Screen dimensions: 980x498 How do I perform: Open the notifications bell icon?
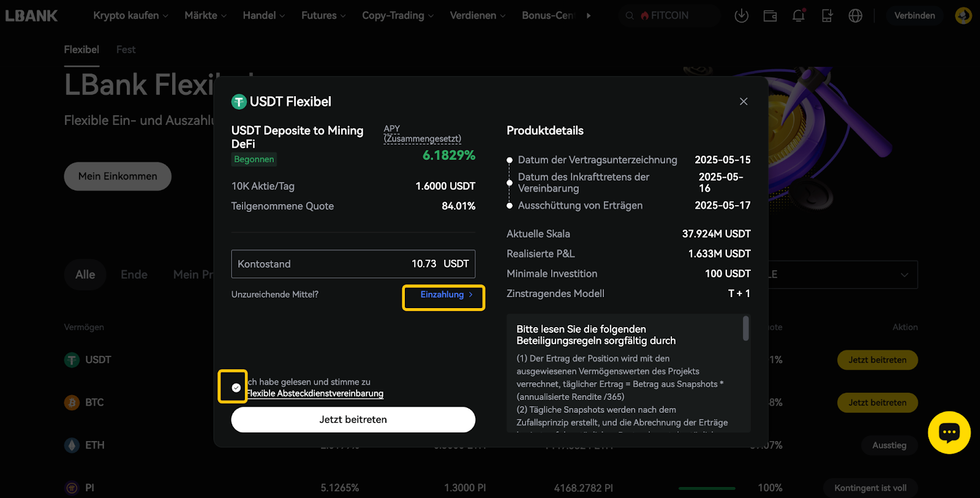tap(799, 15)
